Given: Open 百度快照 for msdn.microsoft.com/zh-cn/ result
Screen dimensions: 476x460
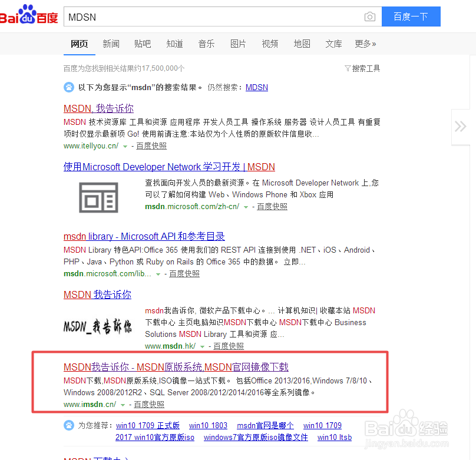Looking at the screenshot, I should tap(272, 207).
